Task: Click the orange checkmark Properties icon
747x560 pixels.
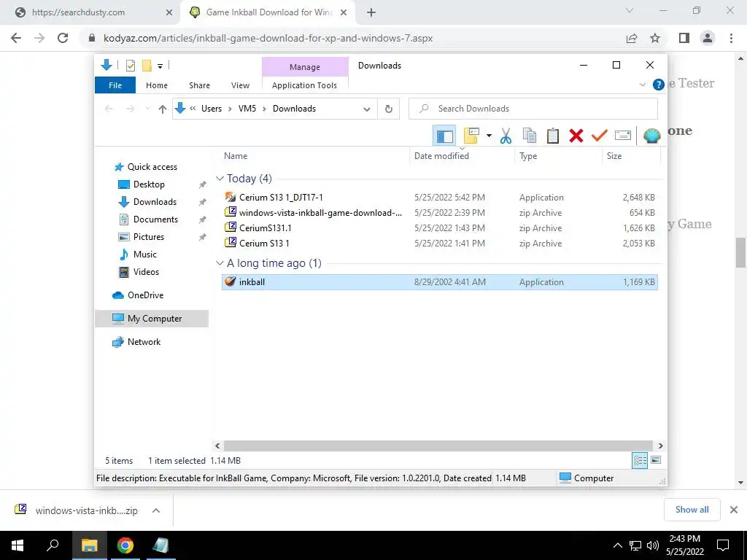Action: click(600, 136)
